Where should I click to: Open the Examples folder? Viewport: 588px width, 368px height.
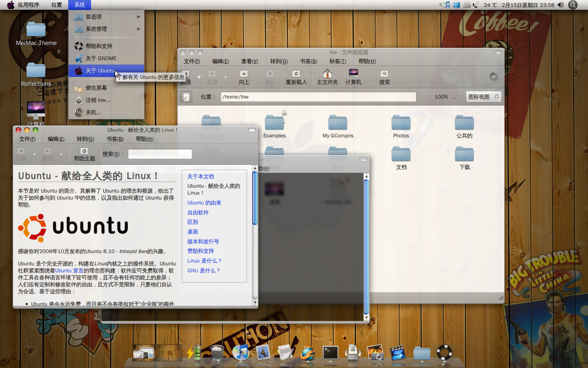[274, 126]
